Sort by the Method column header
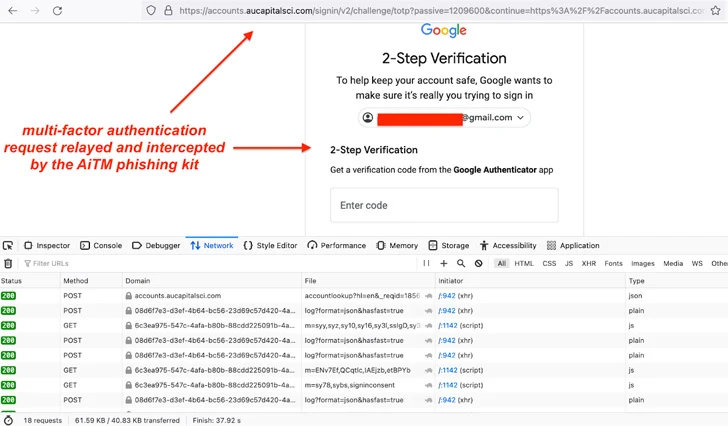 [91, 281]
